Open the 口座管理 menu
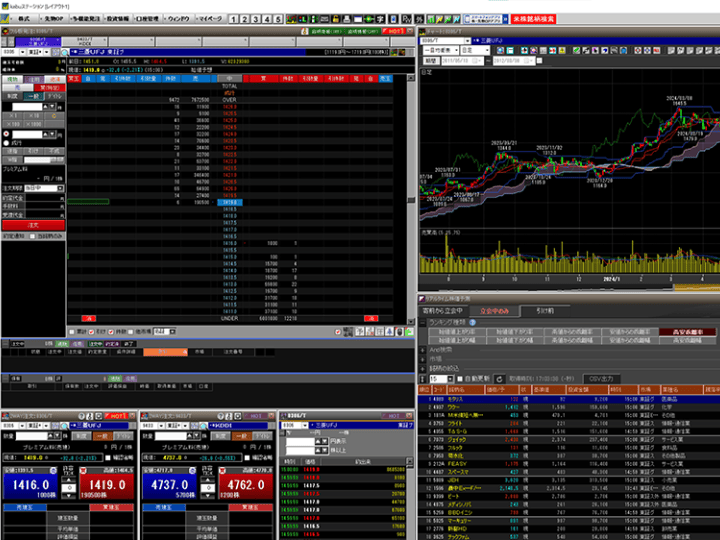The image size is (720, 540). tap(147, 19)
